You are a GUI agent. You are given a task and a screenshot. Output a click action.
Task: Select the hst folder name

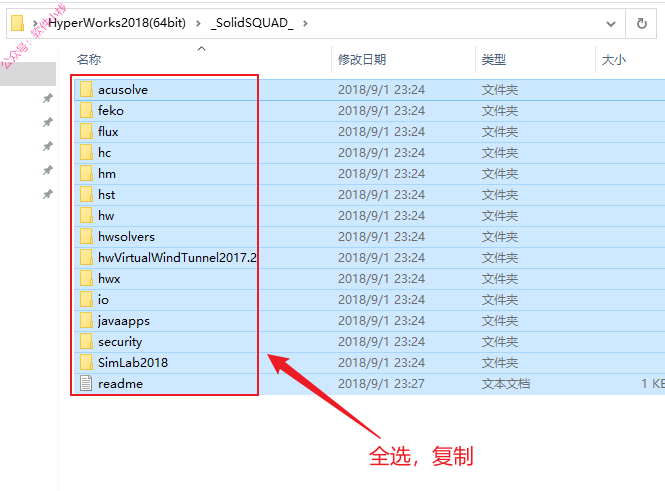(x=106, y=194)
